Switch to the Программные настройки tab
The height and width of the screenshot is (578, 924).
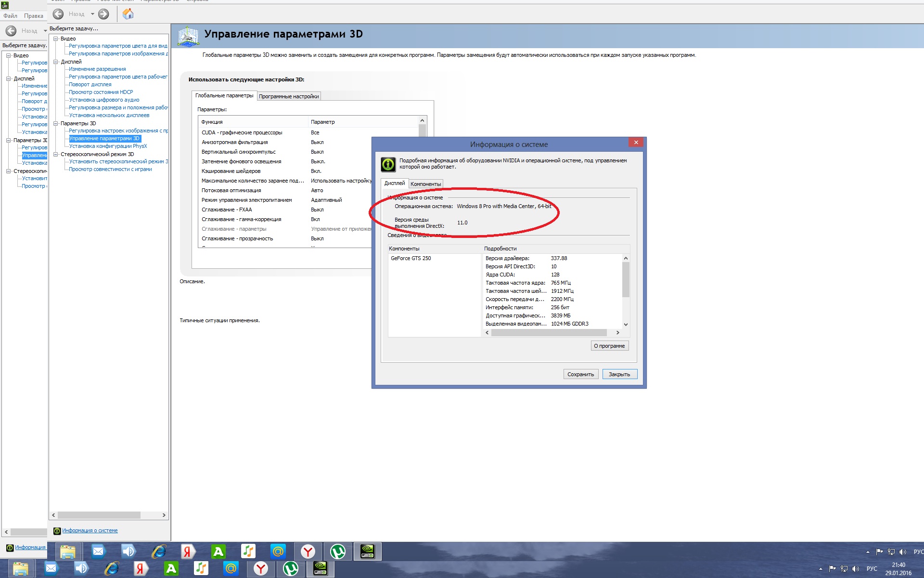click(289, 96)
